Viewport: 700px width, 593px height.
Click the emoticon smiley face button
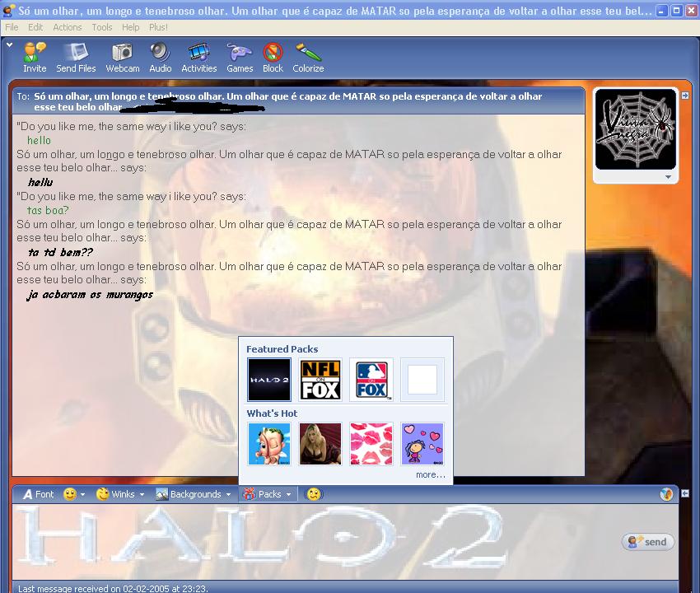coord(70,494)
